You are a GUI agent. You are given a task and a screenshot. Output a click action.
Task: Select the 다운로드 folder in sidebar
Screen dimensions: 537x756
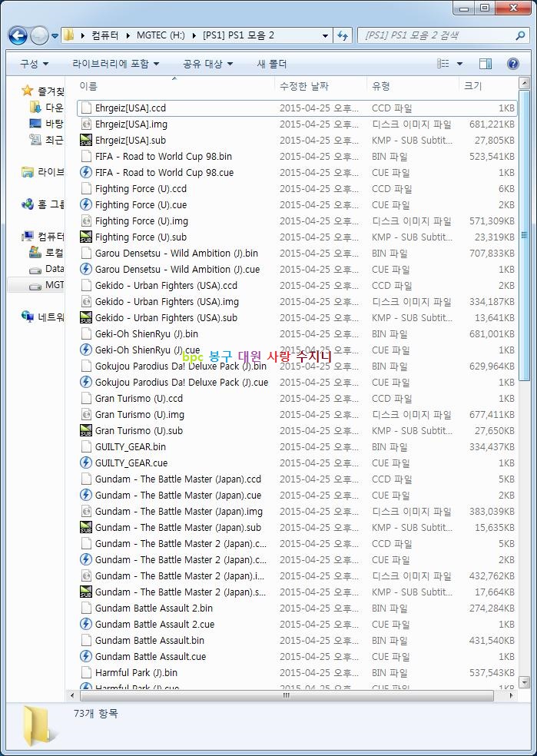pyautogui.click(x=46, y=107)
